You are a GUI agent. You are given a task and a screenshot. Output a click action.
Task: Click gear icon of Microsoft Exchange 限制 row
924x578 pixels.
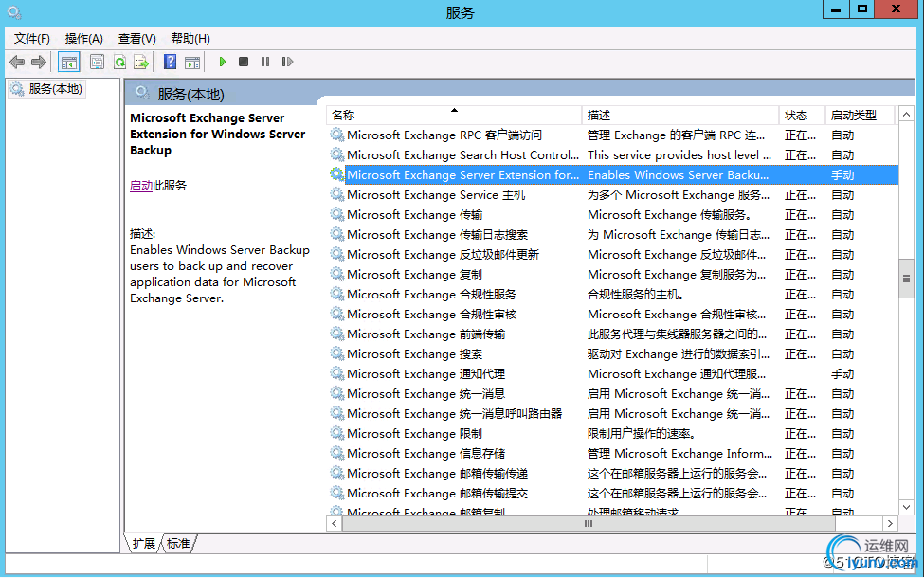pyautogui.click(x=337, y=433)
